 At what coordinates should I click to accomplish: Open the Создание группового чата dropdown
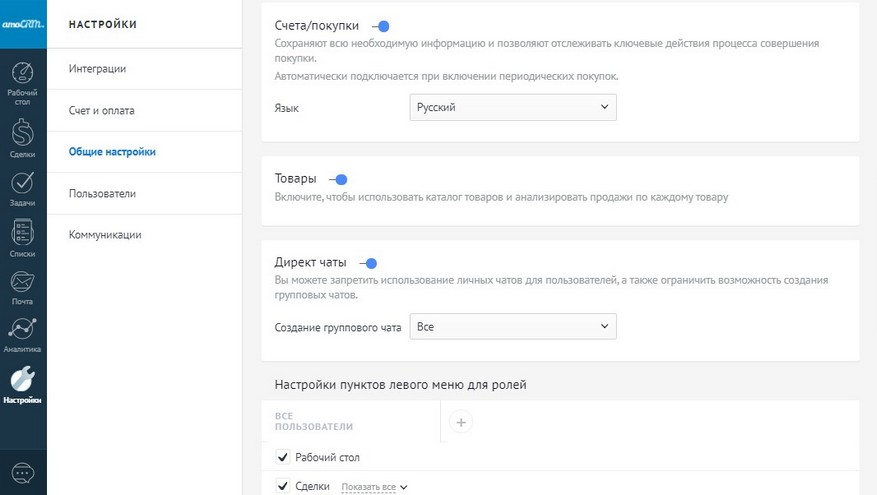pyautogui.click(x=513, y=327)
